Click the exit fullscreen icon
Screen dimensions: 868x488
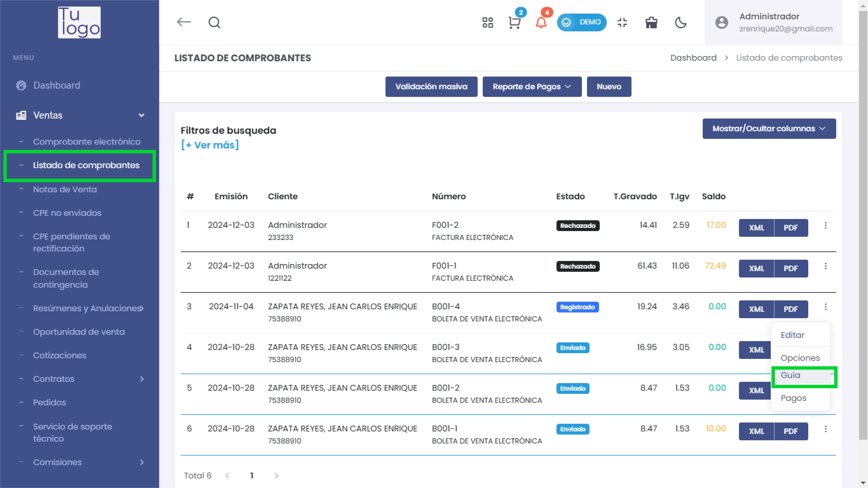pos(622,23)
